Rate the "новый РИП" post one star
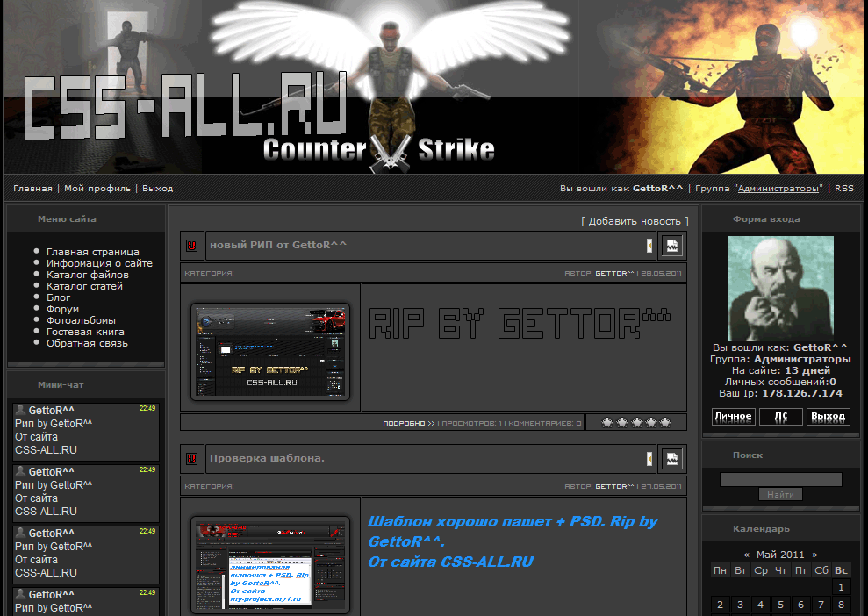 coord(607,423)
